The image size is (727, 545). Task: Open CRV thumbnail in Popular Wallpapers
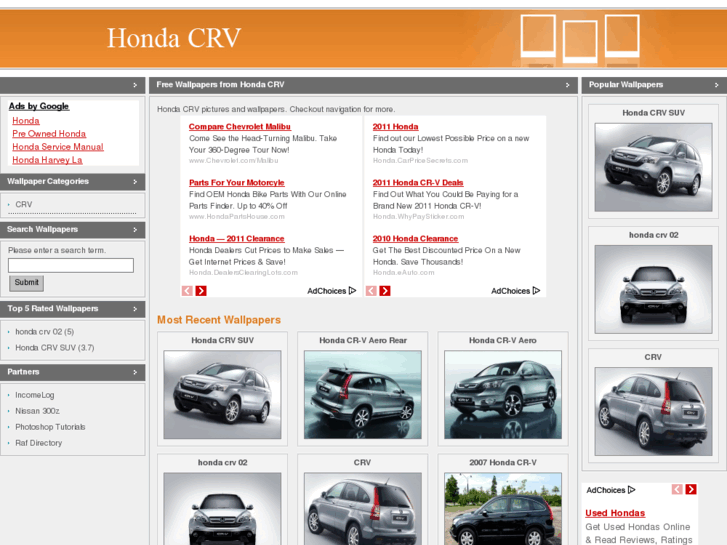[x=653, y=411]
